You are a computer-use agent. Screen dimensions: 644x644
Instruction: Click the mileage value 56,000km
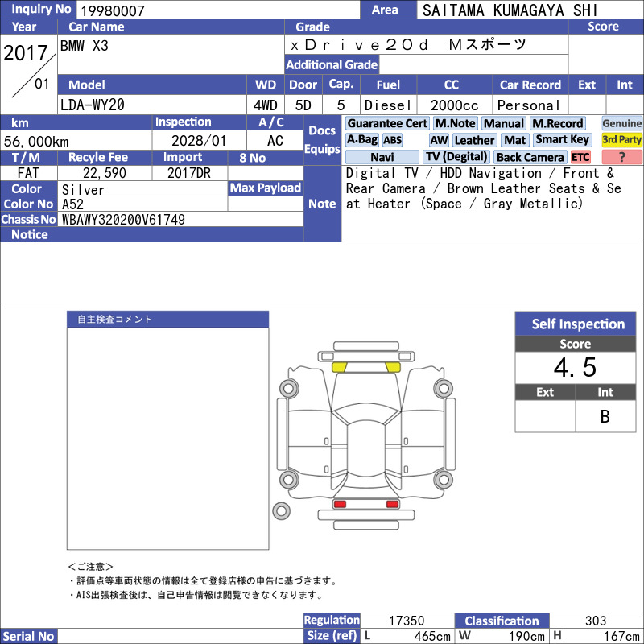(36, 142)
